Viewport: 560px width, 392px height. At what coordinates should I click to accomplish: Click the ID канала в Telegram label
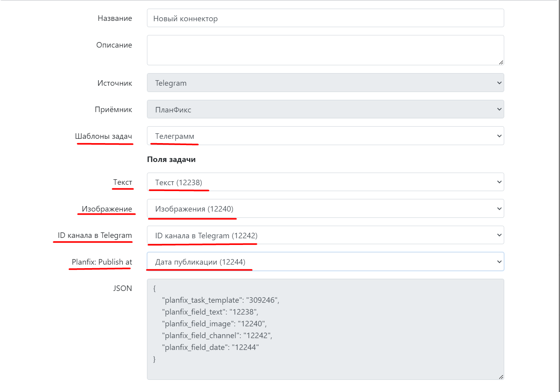(x=95, y=235)
